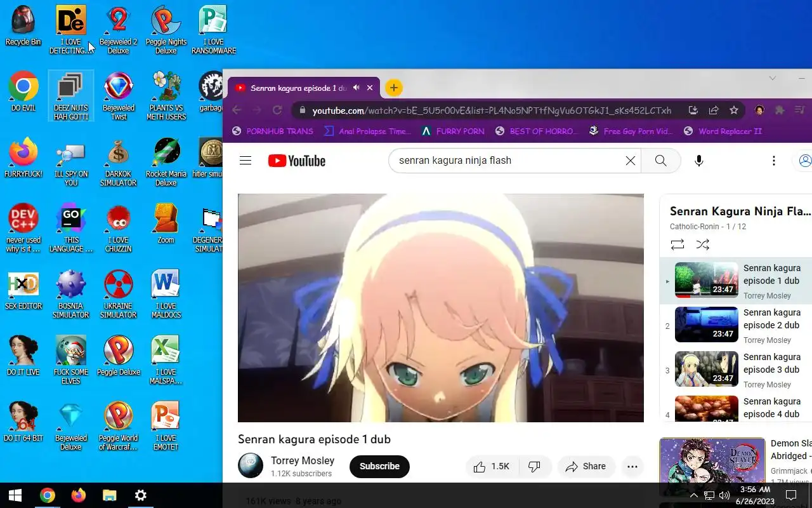Open the browser extensions puzzle icon
Viewport: 812px width, 508px height.
pos(780,110)
